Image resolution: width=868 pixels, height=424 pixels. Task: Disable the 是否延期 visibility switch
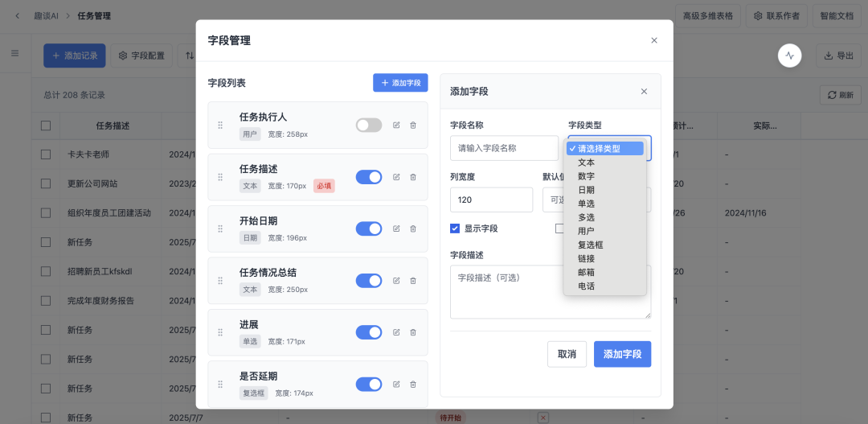coord(369,384)
